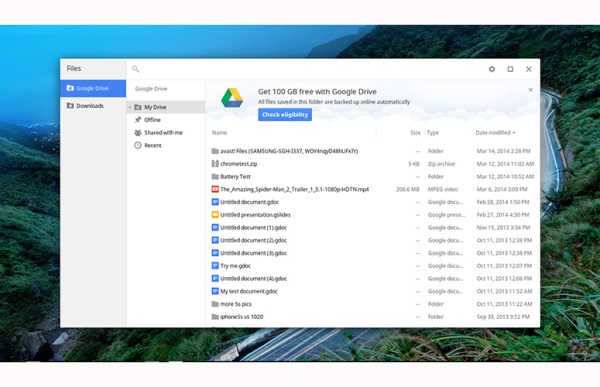
Task: Select Google Drive in the left sidebar
Action: 93,88
